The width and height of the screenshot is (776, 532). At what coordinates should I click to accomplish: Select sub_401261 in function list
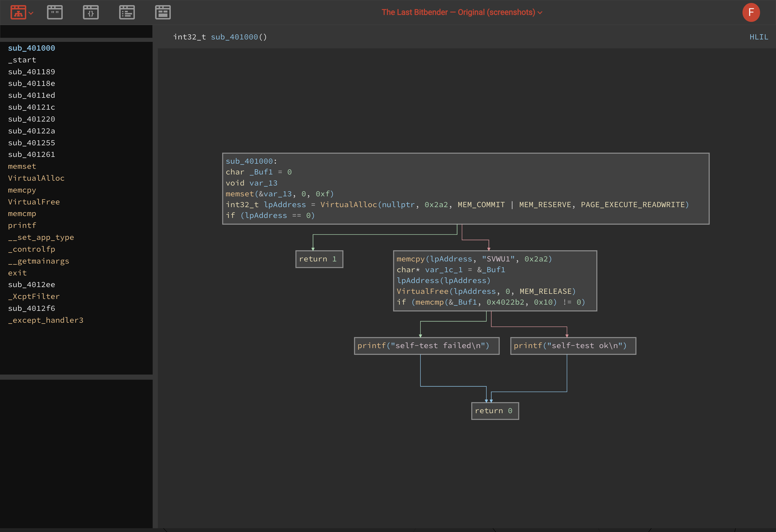(x=31, y=154)
